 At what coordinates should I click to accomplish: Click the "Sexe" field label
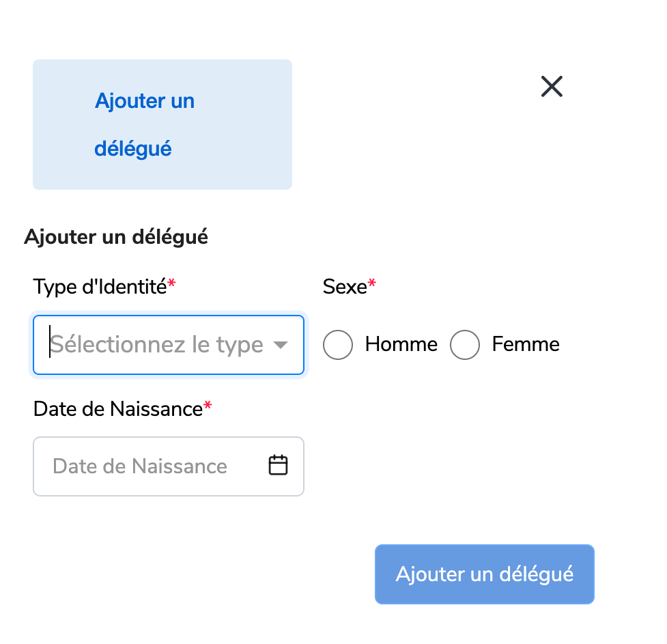coord(345,287)
